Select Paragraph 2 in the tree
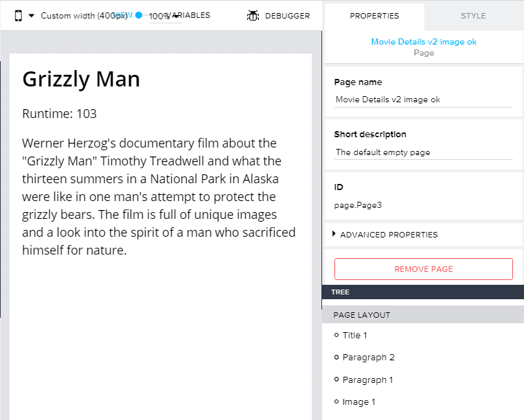Image resolution: width=524 pixels, height=420 pixels. point(368,358)
